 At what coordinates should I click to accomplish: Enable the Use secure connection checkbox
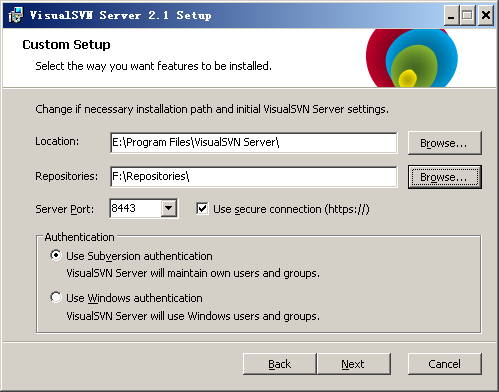[202, 209]
